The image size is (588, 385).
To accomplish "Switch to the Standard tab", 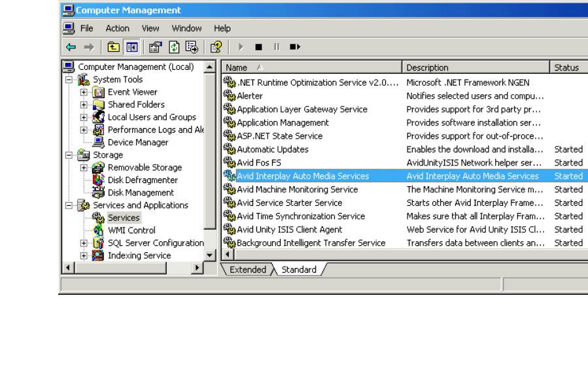I will pos(299,269).
